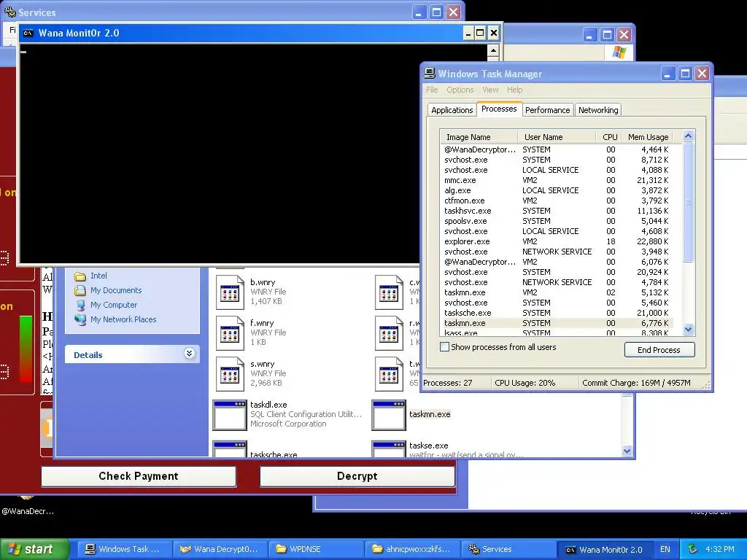747x560 pixels.
Task: Switch to Services taskbar button
Action: (507, 549)
